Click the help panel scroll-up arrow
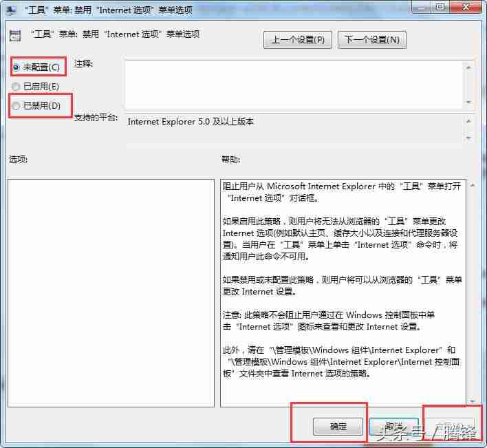Screen dimensions: 487x448 coord(473,185)
